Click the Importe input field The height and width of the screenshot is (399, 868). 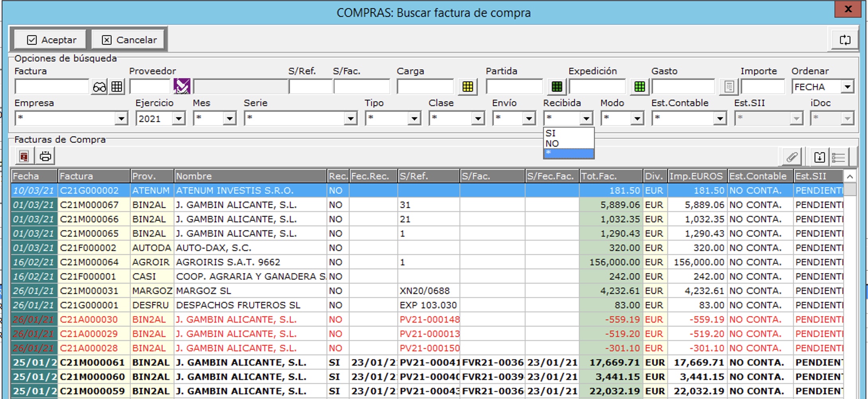point(762,87)
